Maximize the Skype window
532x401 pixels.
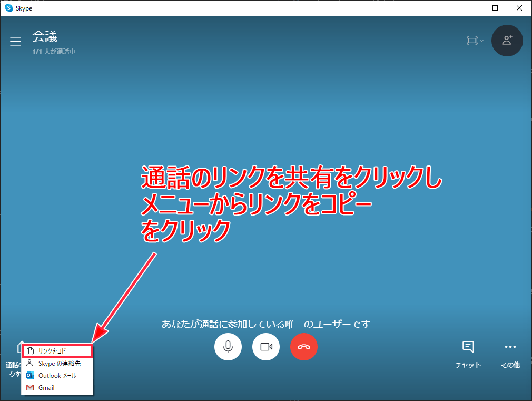[495, 8]
